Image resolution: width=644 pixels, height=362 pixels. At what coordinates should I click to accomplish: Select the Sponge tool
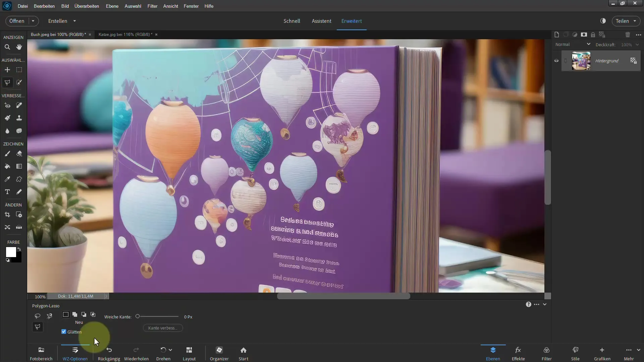[19, 131]
